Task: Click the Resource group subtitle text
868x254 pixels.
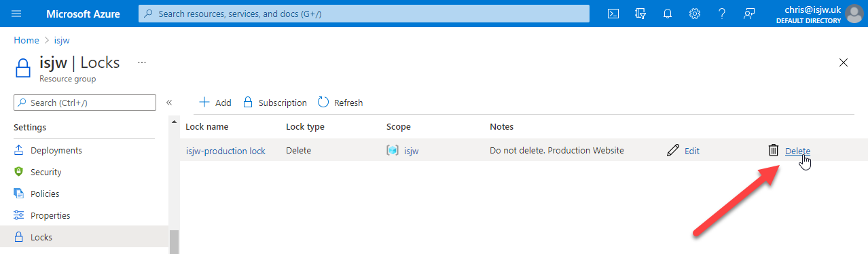Action: click(x=67, y=79)
